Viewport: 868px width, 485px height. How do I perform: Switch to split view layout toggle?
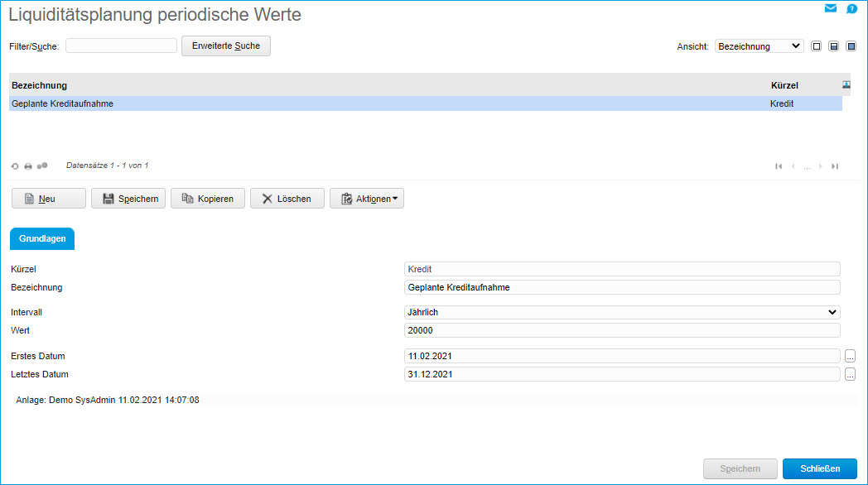(x=834, y=46)
